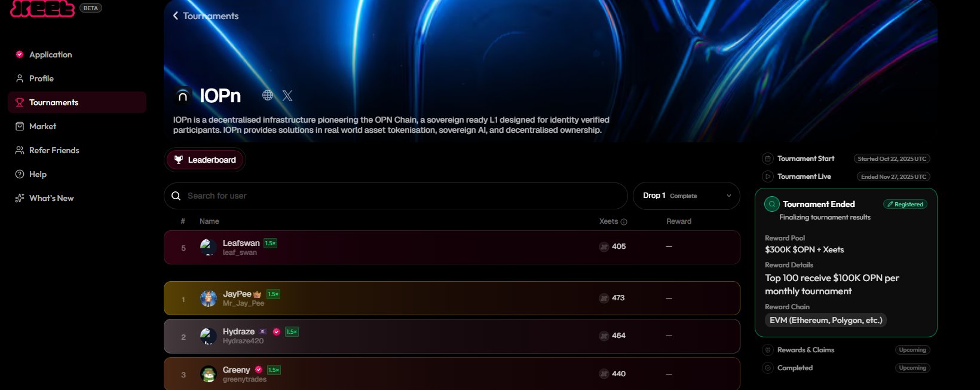980x390 pixels.
Task: Click Hydraze's avatar
Action: 208,336
